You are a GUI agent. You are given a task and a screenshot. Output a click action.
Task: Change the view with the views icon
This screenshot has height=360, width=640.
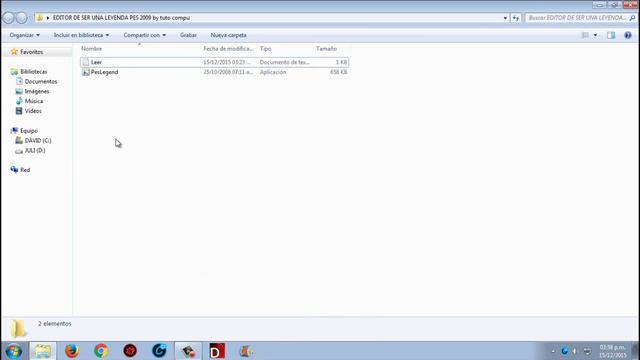click(x=585, y=35)
